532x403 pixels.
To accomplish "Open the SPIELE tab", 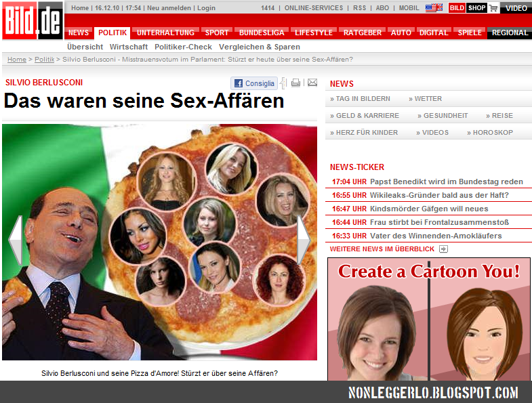I will [x=470, y=33].
